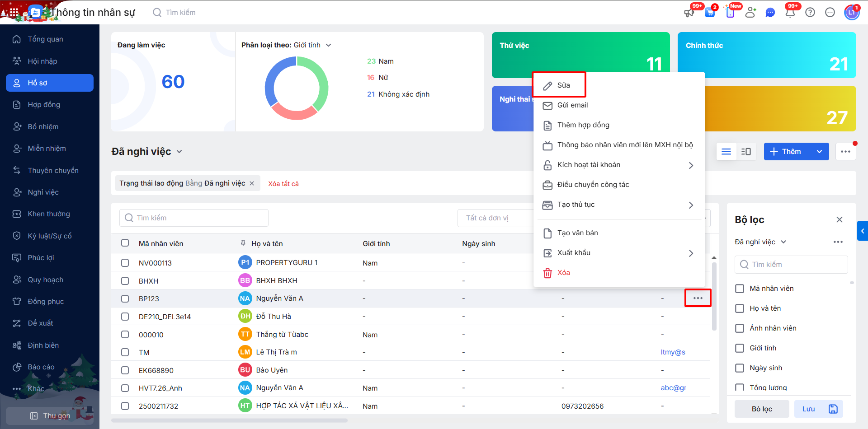The width and height of the screenshot is (868, 429).
Task: Click the save filter disk icon
Action: [833, 409]
